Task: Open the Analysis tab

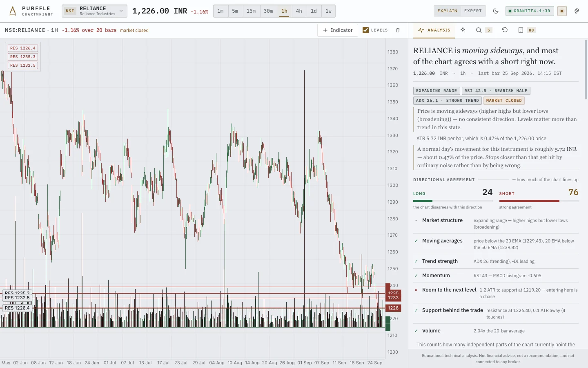Action: point(434,30)
